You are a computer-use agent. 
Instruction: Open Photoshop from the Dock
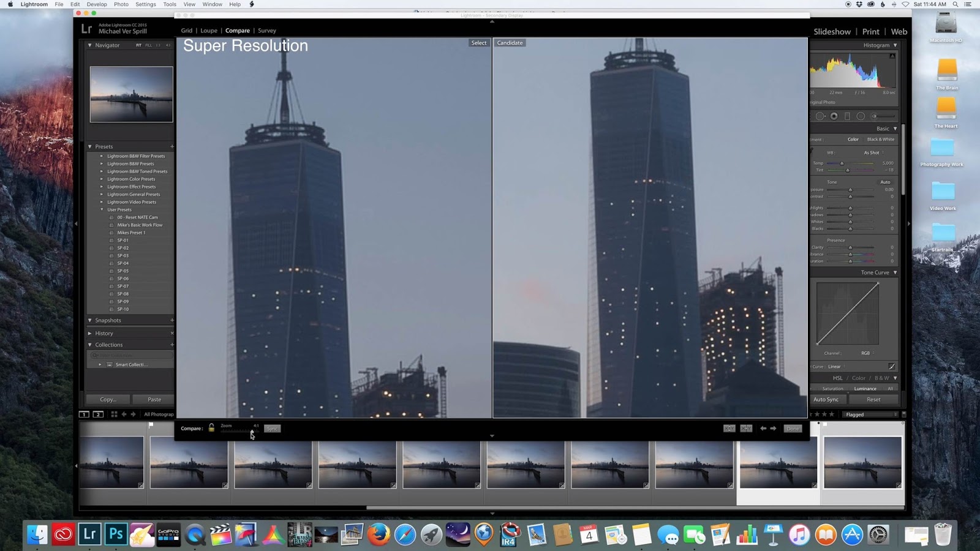pos(116,534)
